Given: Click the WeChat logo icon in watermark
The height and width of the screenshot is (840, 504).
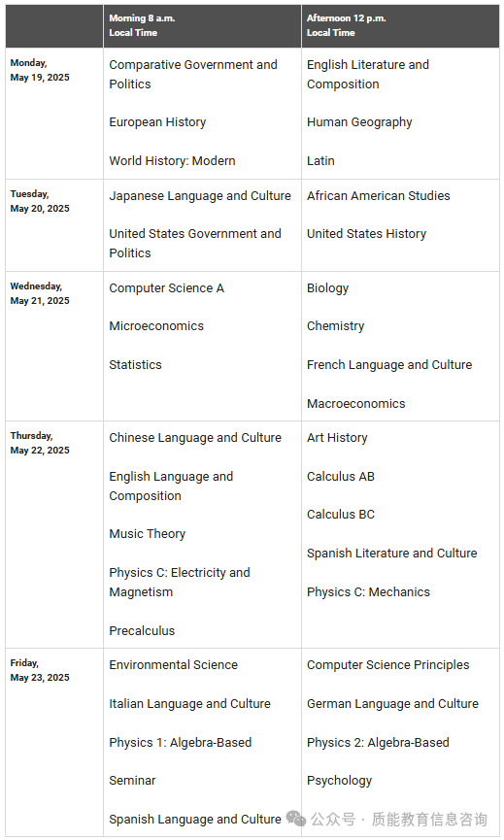Looking at the screenshot, I should pyautogui.click(x=295, y=818).
